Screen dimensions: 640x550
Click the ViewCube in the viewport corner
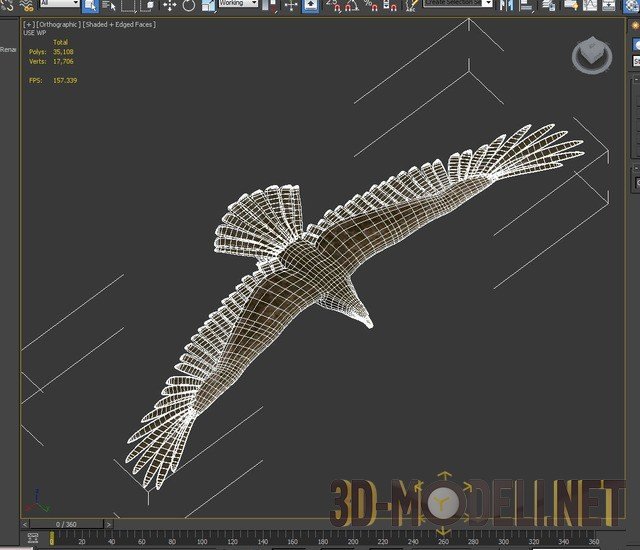click(591, 56)
